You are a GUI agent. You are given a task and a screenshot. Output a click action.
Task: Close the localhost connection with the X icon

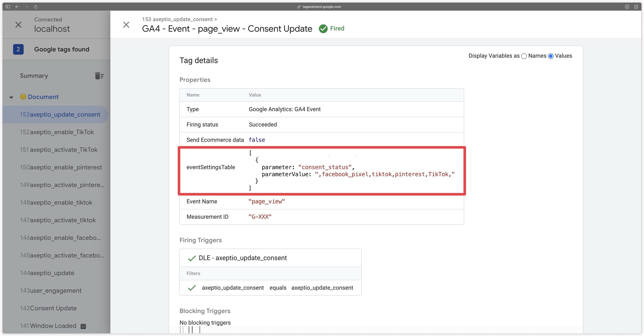18,25
